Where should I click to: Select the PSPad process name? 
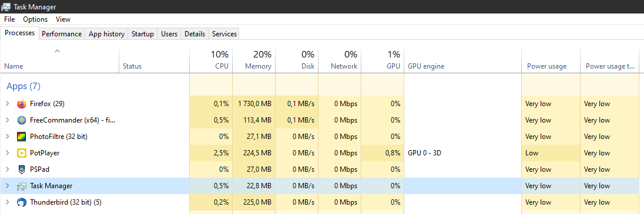39,169
